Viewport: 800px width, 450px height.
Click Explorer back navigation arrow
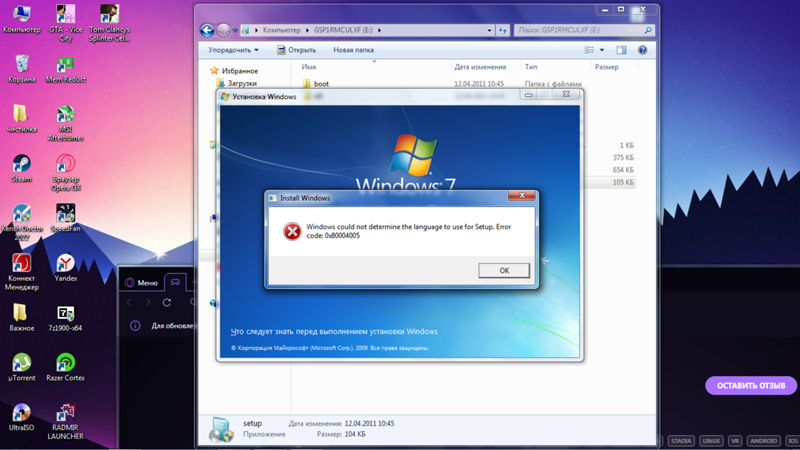207,30
